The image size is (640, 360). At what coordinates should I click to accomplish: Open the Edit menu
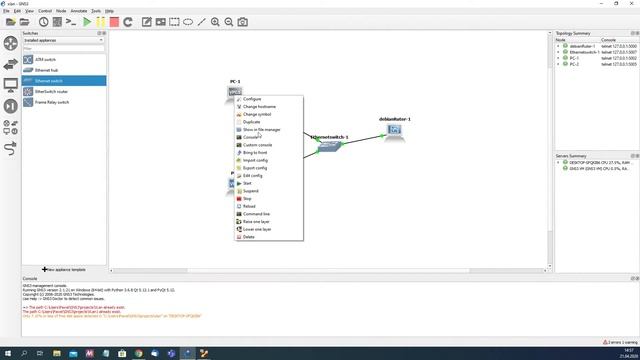[17, 11]
